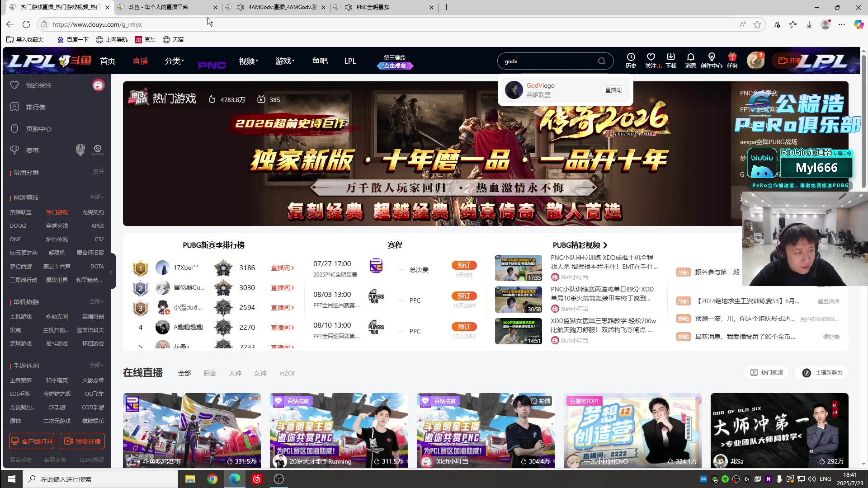The height and width of the screenshot is (488, 868).
Task: Switch to the PNC全明星赛 browser tab
Action: (x=384, y=7)
